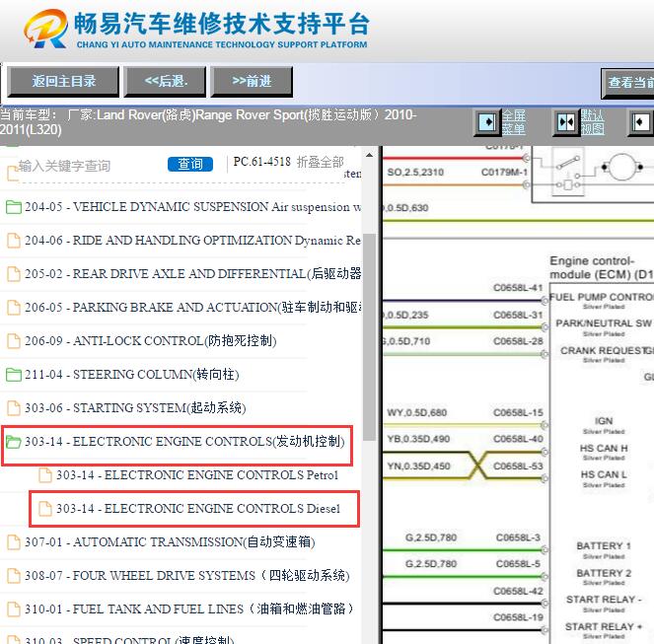Click the HS CAN L pin label
Screen dimensions: 654x644
[x=604, y=474]
